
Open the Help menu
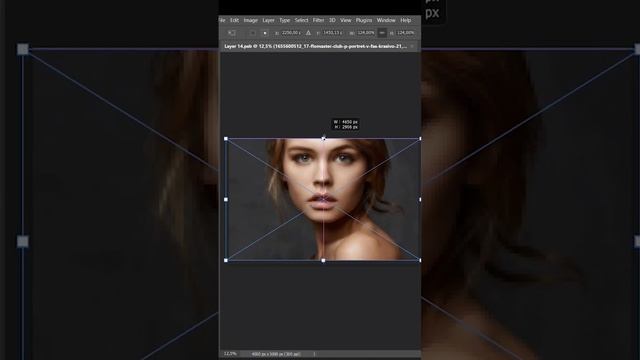[405, 20]
